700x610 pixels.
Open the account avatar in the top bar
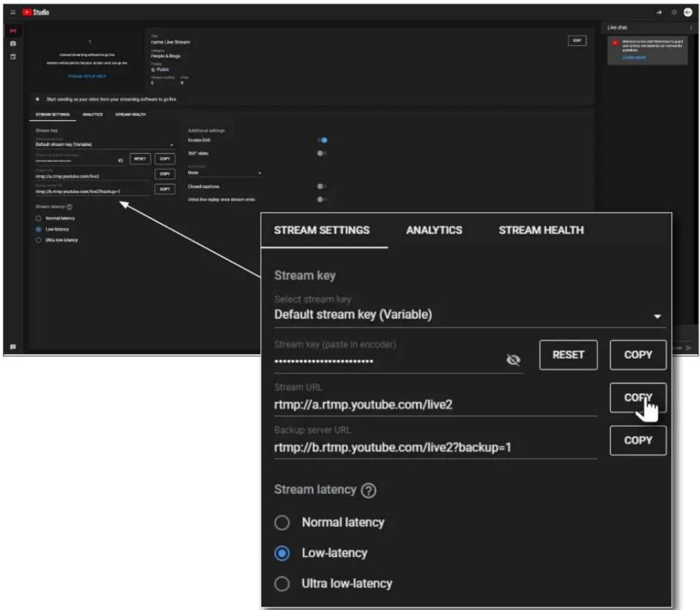688,12
